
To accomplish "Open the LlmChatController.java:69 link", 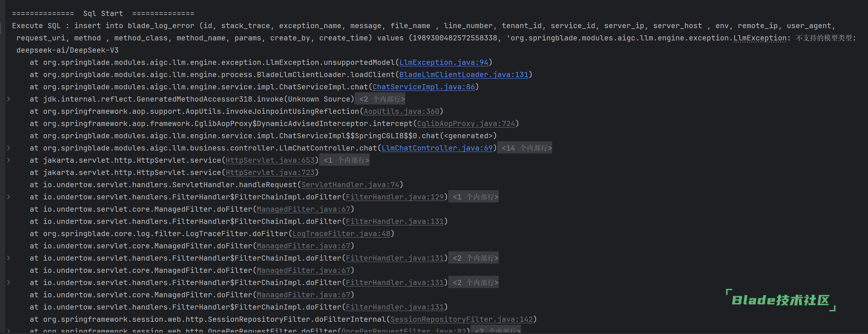I will pyautogui.click(x=437, y=148).
